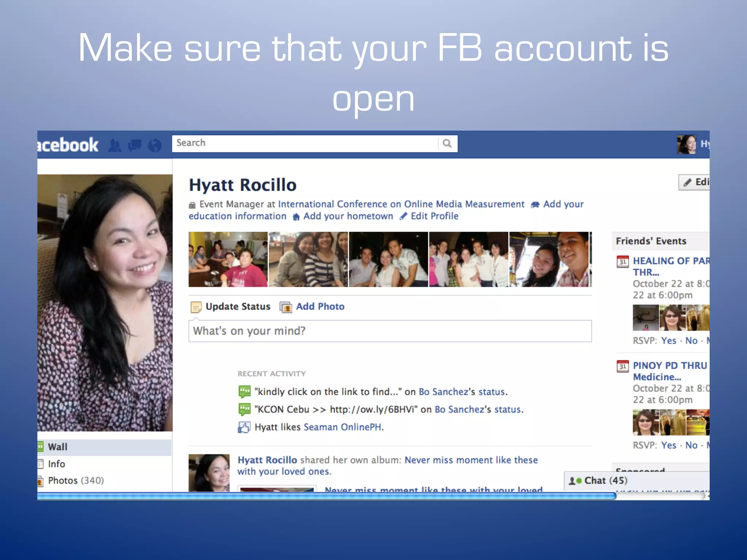747x560 pixels.
Task: RSVP No to HEALING OF PAR event
Action: click(691, 341)
